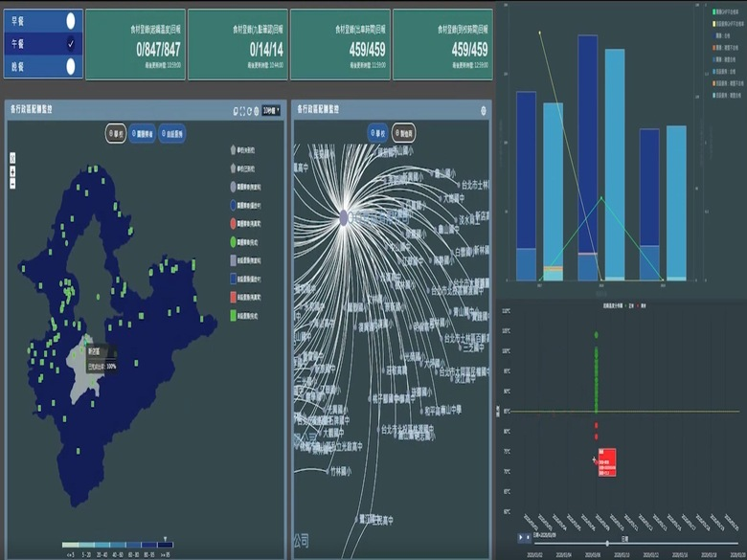Click the fullscreen expand icon in map panel header
The width and height of the screenshot is (747, 560).
243,110
